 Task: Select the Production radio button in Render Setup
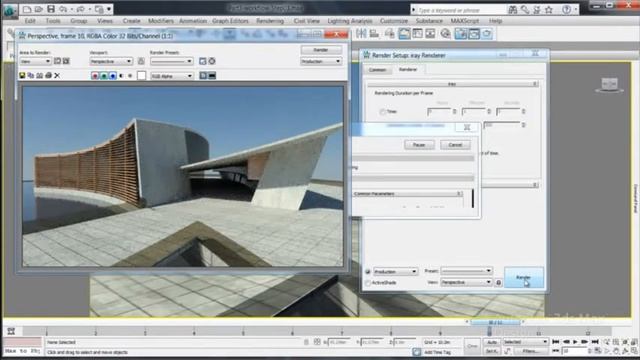[368, 271]
